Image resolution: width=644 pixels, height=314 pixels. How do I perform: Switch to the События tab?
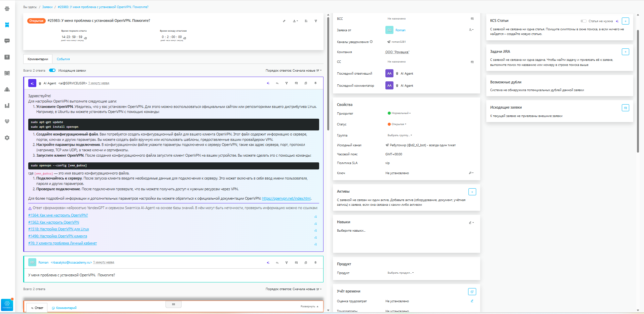[x=63, y=59]
